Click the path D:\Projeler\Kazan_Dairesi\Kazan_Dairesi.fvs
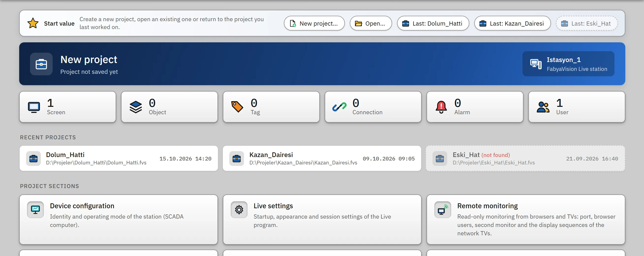The width and height of the screenshot is (644, 256). coord(303,163)
